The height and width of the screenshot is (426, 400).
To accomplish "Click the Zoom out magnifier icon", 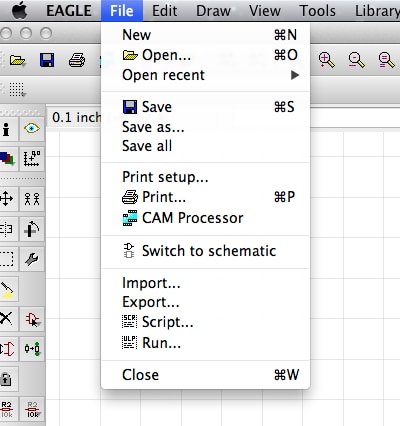I will [x=356, y=60].
